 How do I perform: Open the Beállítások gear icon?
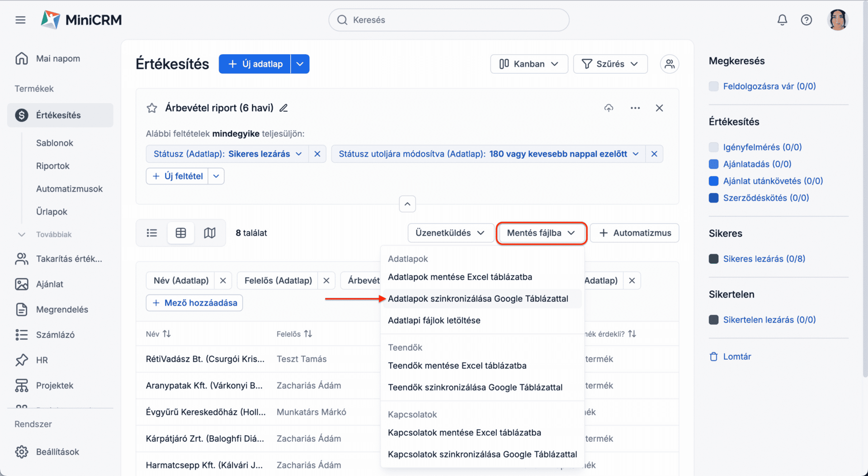(x=22, y=452)
